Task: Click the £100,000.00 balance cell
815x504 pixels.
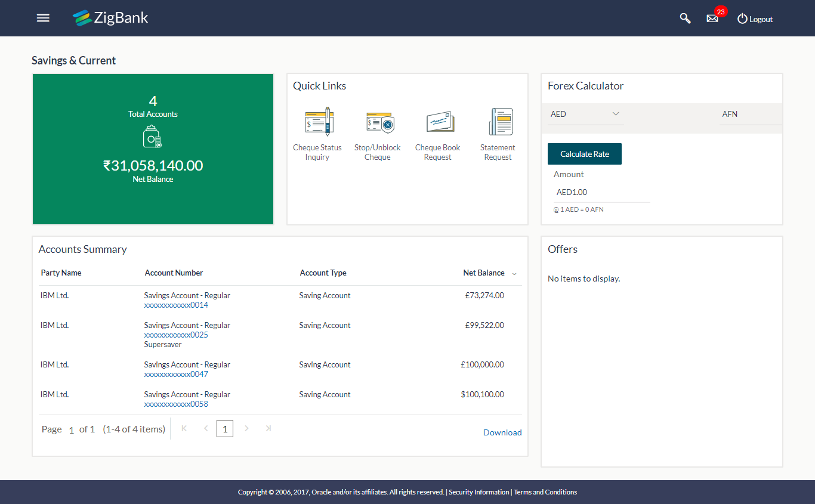Action: [482, 364]
